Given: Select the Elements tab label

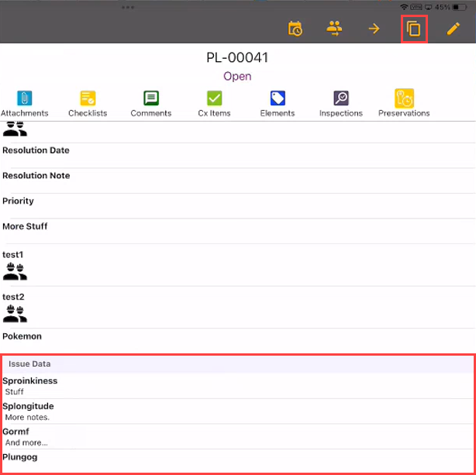Looking at the screenshot, I should point(278,113).
